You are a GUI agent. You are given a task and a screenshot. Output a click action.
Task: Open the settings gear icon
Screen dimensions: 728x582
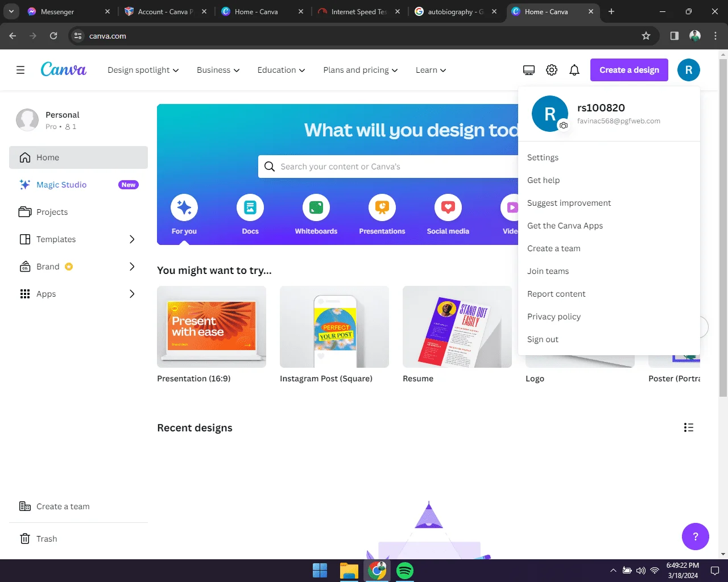(552, 70)
